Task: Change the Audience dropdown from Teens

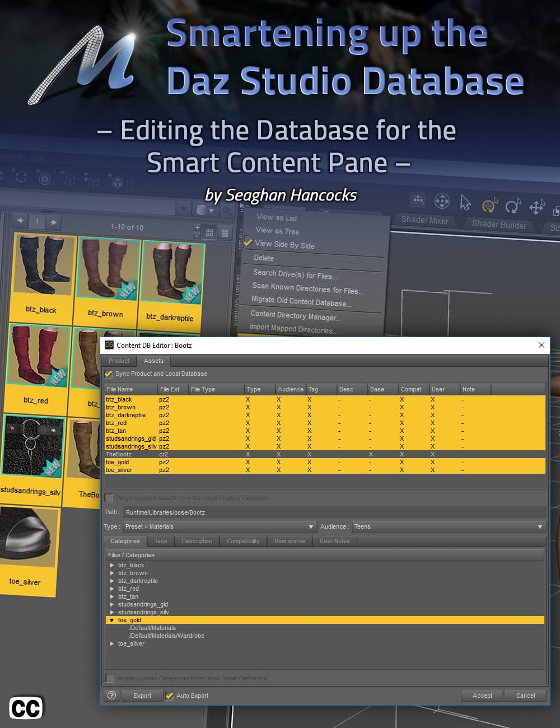Action: tap(539, 526)
